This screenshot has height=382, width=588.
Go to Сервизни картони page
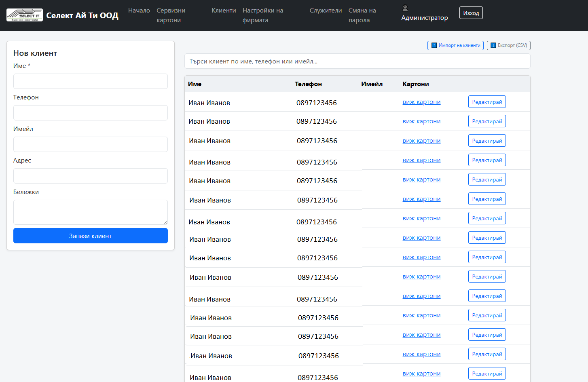point(171,15)
